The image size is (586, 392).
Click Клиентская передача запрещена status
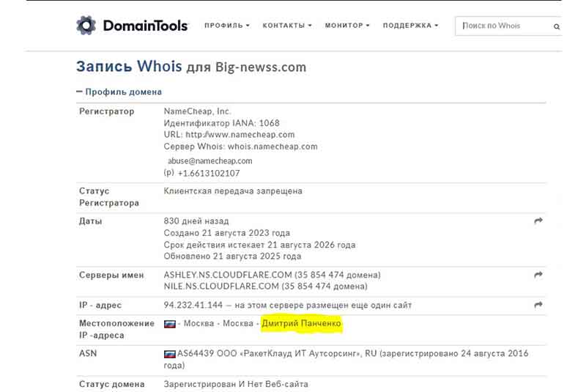click(x=233, y=191)
